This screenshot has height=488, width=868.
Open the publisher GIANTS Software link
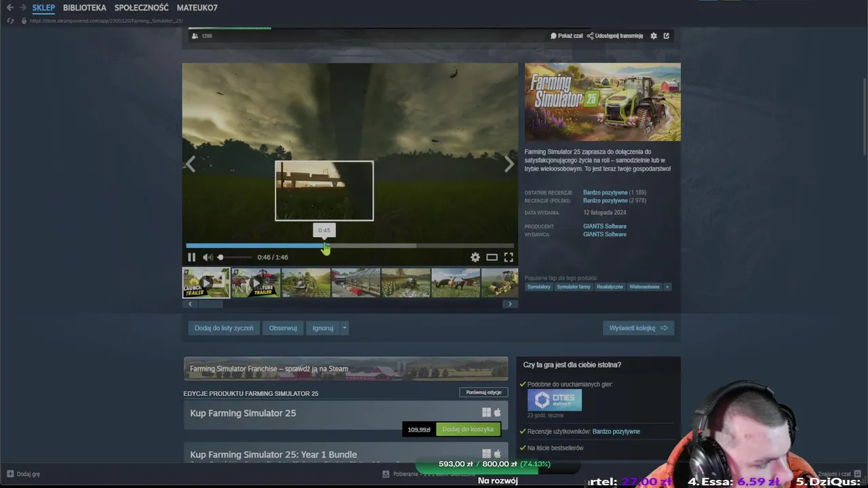(605, 235)
